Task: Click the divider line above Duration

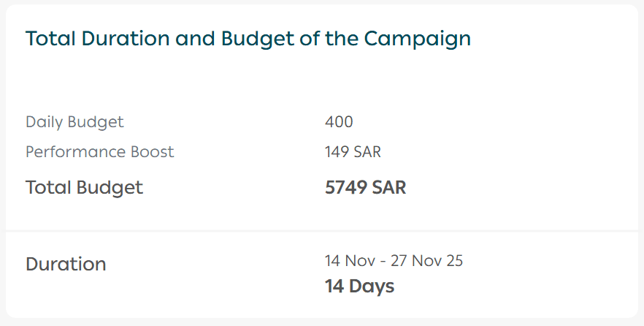Action: [322, 231]
